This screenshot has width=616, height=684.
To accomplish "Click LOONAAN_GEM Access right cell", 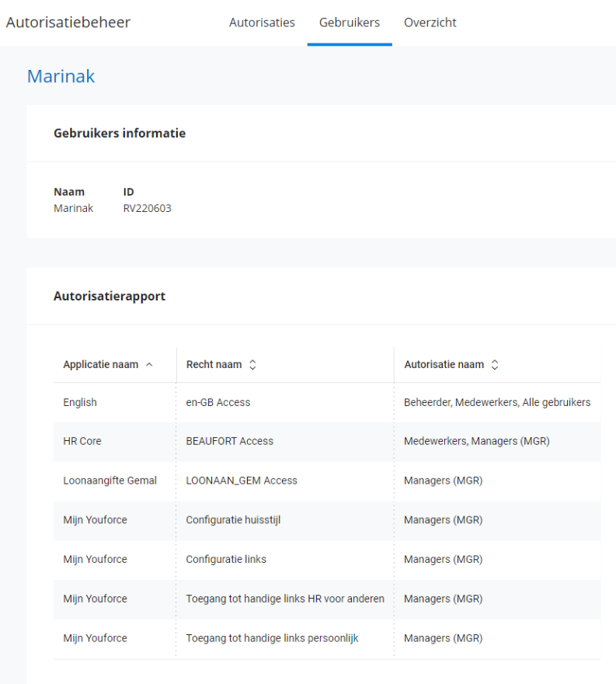I will [x=242, y=481].
